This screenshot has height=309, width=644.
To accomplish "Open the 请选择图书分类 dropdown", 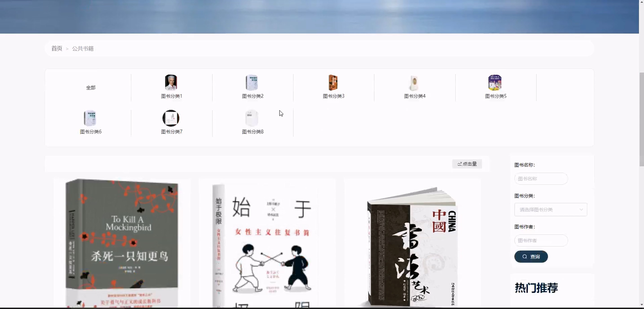I will 551,210.
